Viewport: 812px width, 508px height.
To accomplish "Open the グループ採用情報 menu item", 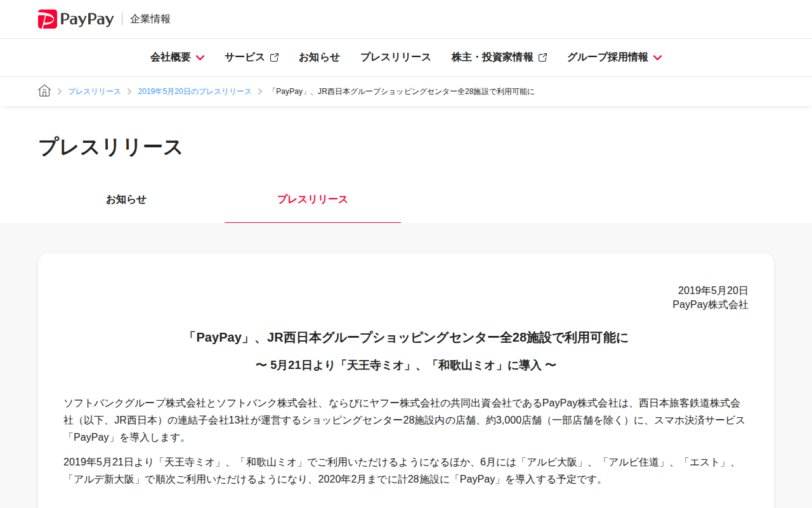I will click(608, 57).
